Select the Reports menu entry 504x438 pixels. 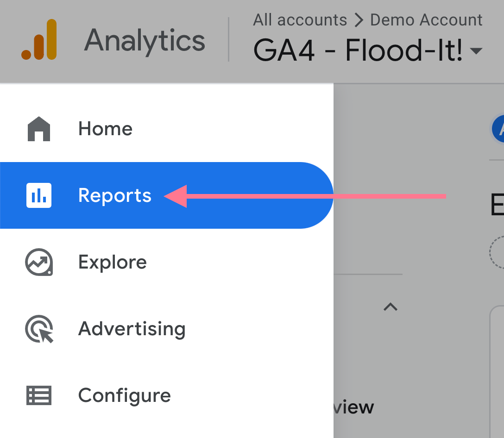(115, 195)
